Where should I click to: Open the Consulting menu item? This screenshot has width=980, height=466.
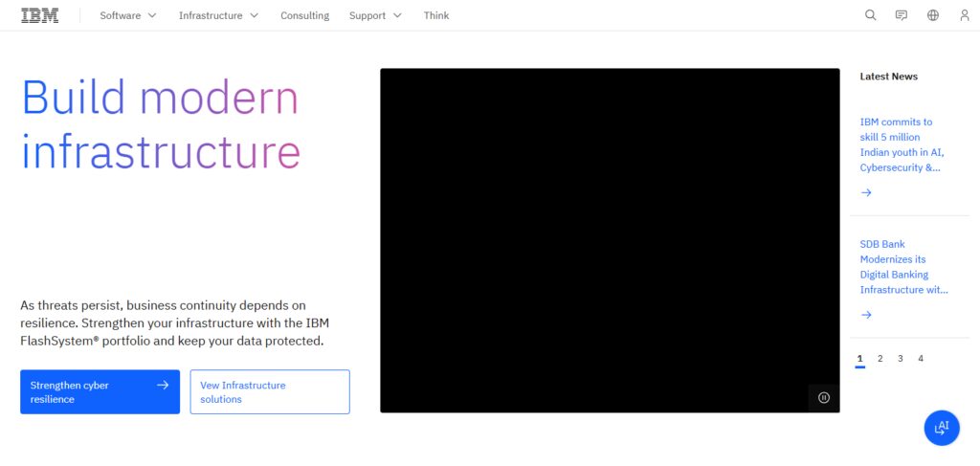(304, 15)
